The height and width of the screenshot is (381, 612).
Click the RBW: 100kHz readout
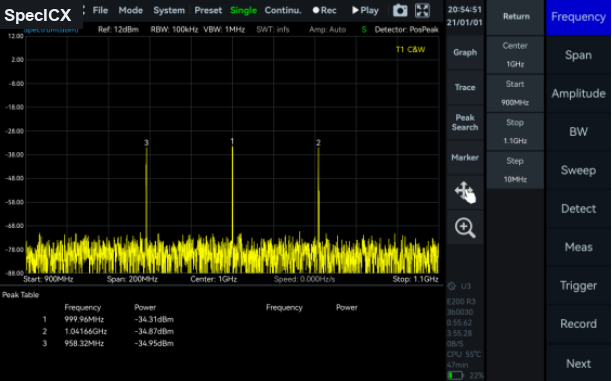[x=174, y=30]
